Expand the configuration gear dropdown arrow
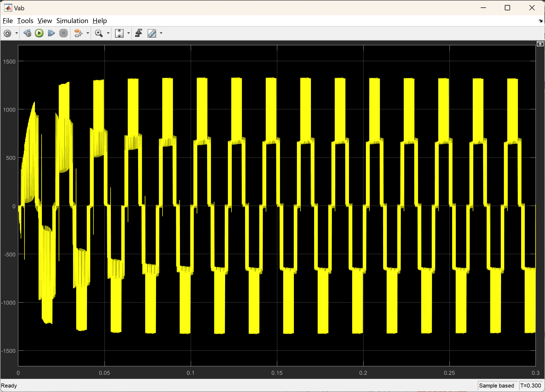545x392 pixels. [17, 33]
